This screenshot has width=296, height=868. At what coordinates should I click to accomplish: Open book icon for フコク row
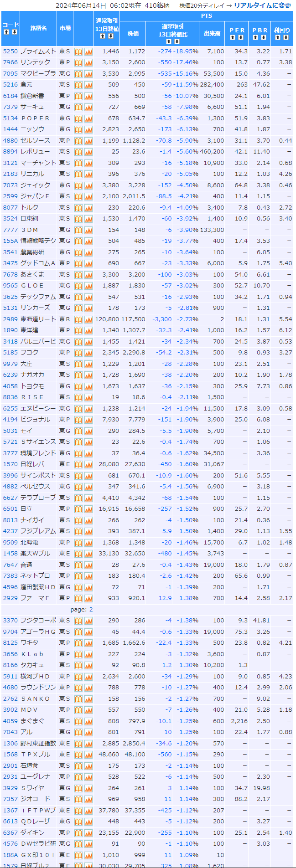pyautogui.click(x=78, y=353)
